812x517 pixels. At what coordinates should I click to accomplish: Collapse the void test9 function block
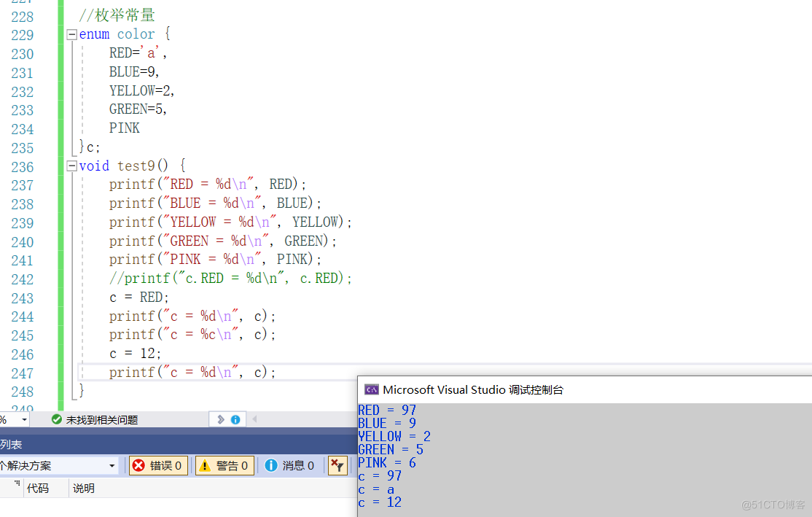pos(72,166)
